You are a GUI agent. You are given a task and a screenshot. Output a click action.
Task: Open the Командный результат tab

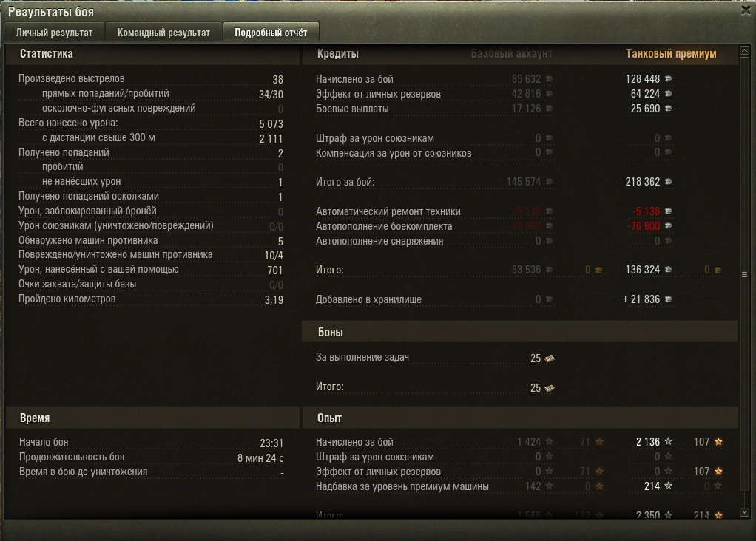(163, 33)
